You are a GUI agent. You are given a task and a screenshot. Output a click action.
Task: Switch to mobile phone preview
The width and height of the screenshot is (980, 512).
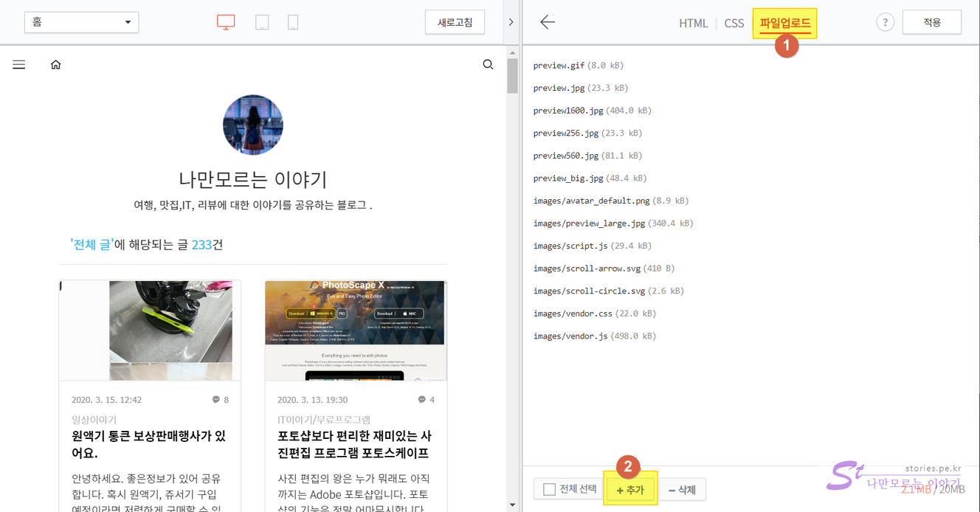pos(293,22)
